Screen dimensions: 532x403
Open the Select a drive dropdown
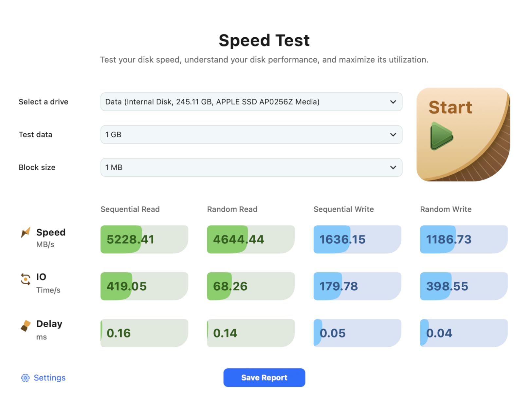coord(251,102)
